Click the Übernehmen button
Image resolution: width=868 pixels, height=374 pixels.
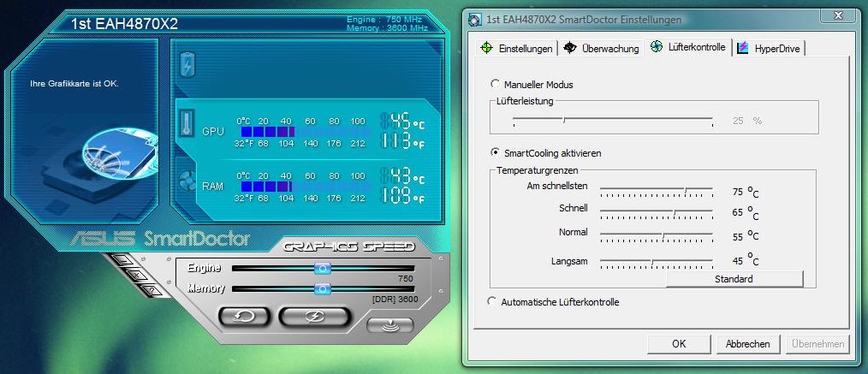[817, 343]
